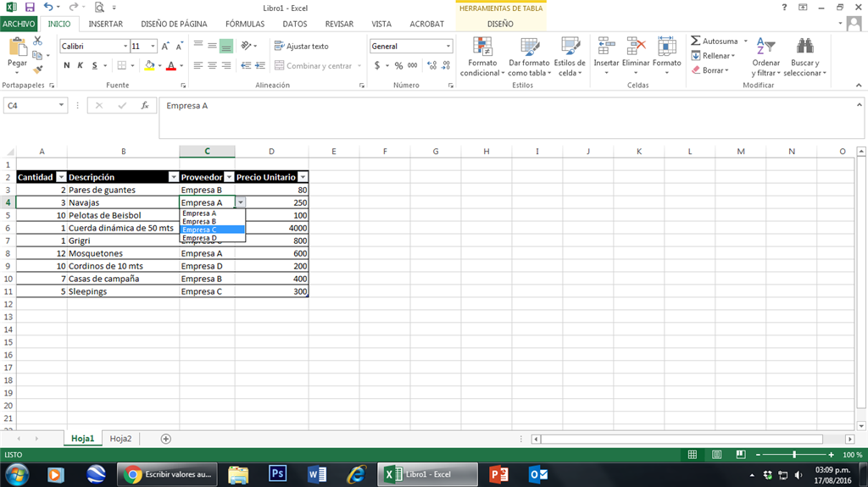Viewport: 868px width, 487px height.
Task: Click the percent style icon
Action: (398, 65)
